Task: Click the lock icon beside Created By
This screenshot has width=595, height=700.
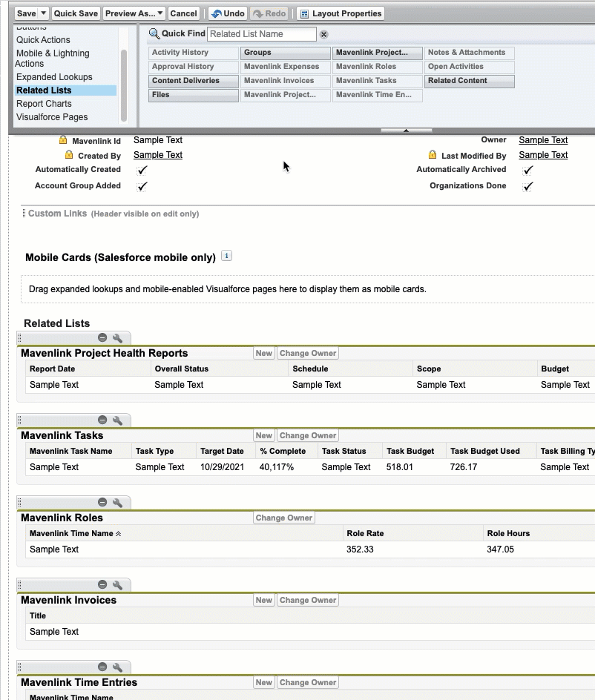Action: [x=69, y=154]
